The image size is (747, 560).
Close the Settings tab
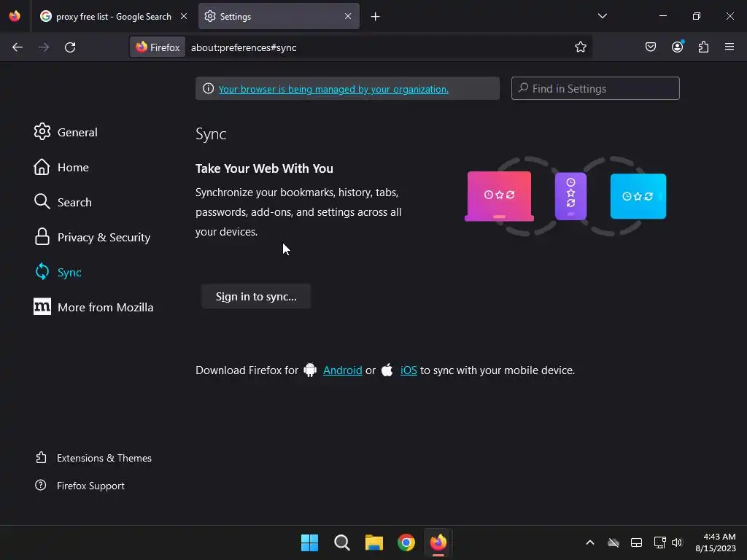[348, 16]
